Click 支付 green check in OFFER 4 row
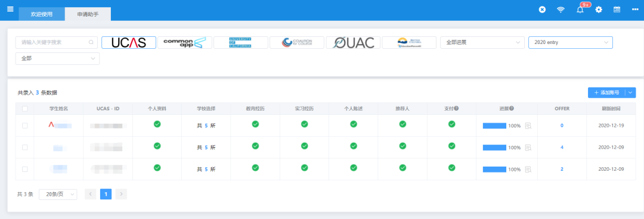Image resolution: width=644 pixels, height=219 pixels. [451, 146]
